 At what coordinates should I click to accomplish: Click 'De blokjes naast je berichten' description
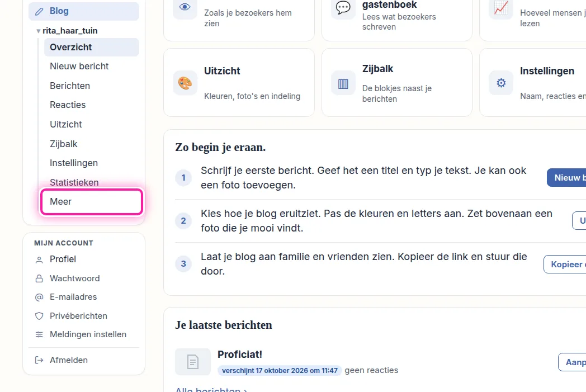pyautogui.click(x=397, y=94)
